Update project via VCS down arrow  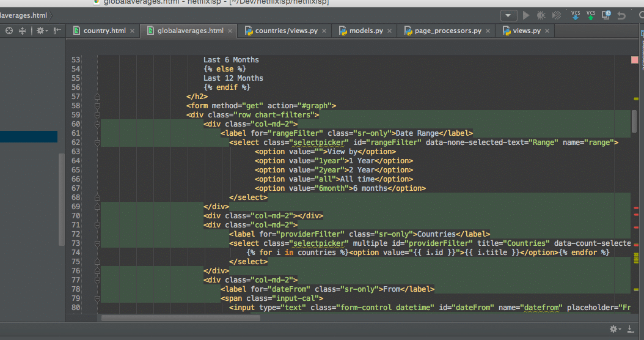576,15
